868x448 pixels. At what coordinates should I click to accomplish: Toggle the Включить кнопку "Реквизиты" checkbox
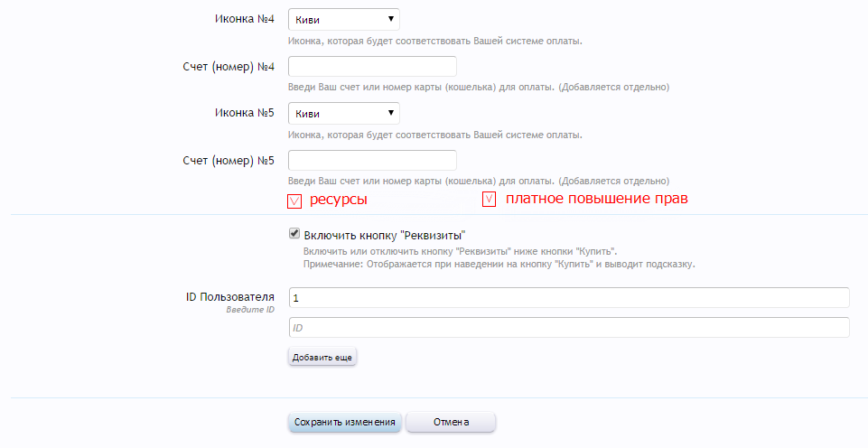pos(294,233)
